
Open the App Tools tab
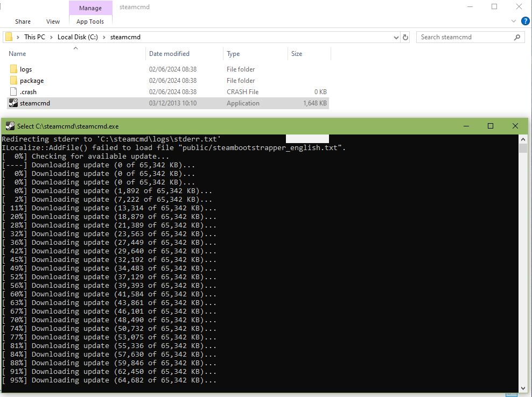tap(90, 22)
